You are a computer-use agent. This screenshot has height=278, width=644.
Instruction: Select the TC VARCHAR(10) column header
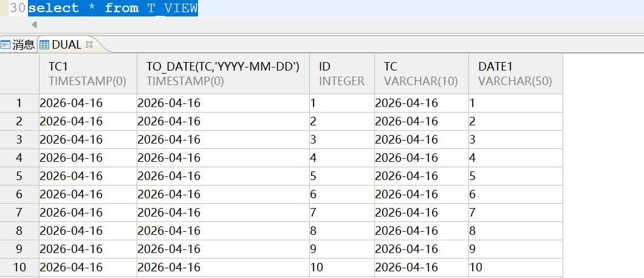[421, 74]
